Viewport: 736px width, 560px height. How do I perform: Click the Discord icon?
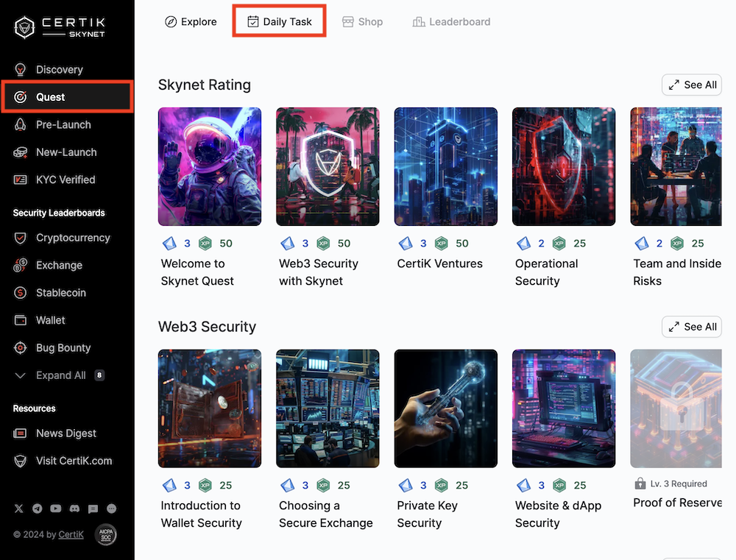point(74,508)
